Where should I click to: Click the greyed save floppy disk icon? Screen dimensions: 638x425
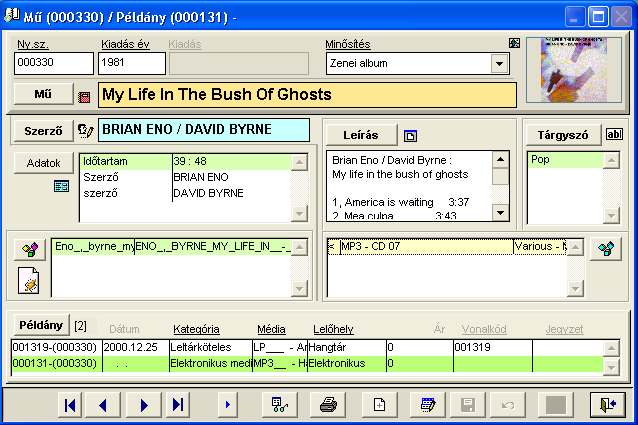click(468, 405)
